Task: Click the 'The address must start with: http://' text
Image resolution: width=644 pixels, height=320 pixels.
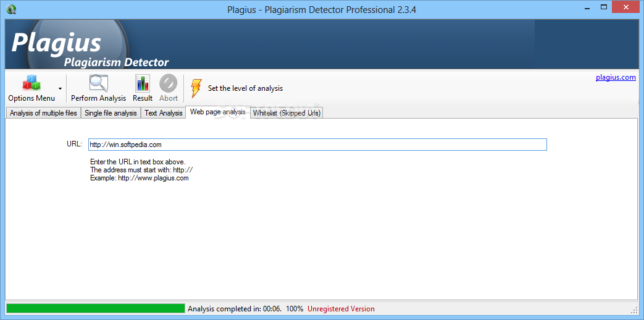Action: [141, 170]
